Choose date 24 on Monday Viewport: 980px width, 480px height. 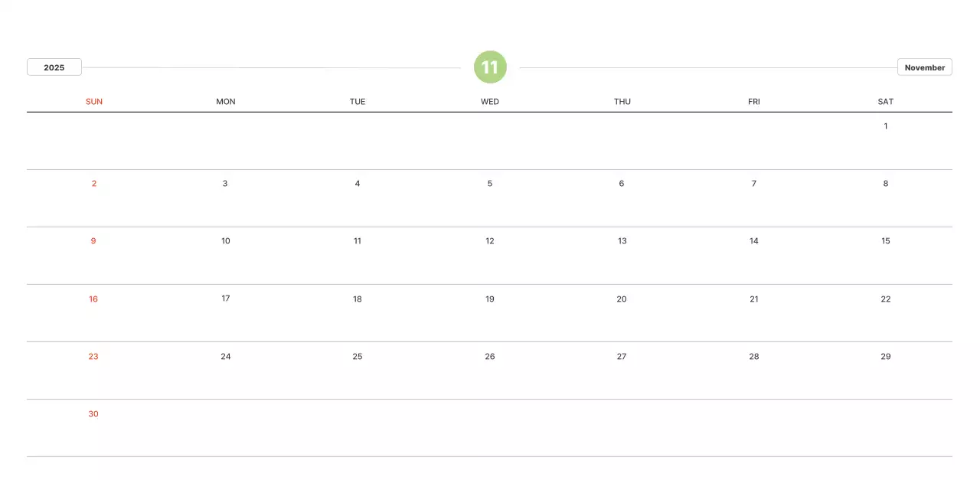226,357
